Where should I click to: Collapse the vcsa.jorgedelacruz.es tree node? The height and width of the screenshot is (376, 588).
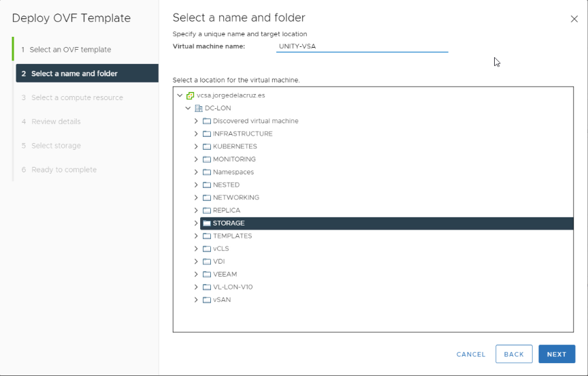click(x=180, y=95)
